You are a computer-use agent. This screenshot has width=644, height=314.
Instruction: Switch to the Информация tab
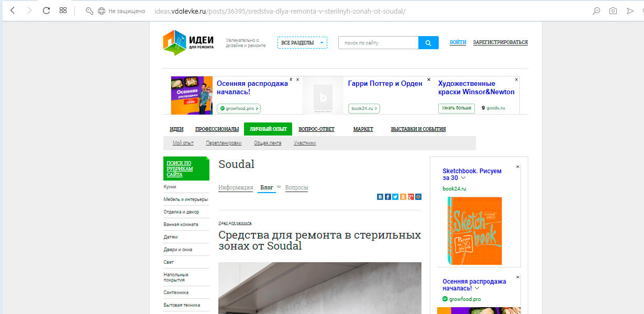[x=236, y=188]
